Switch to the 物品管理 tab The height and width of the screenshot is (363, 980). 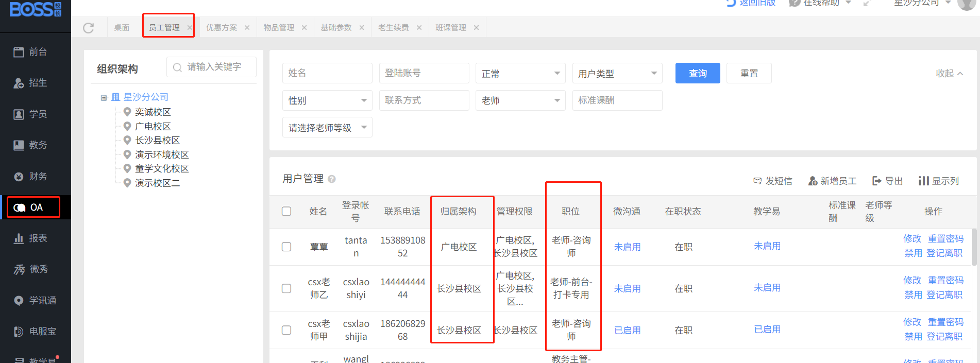tap(279, 28)
